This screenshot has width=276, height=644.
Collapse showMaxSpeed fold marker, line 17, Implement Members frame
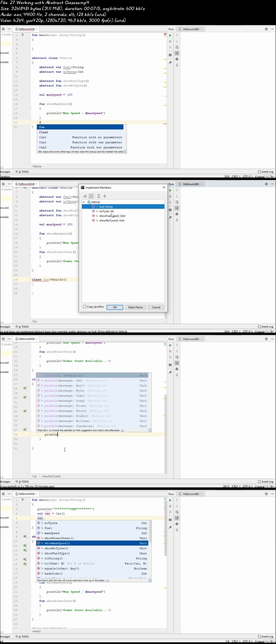[x=30, y=238]
